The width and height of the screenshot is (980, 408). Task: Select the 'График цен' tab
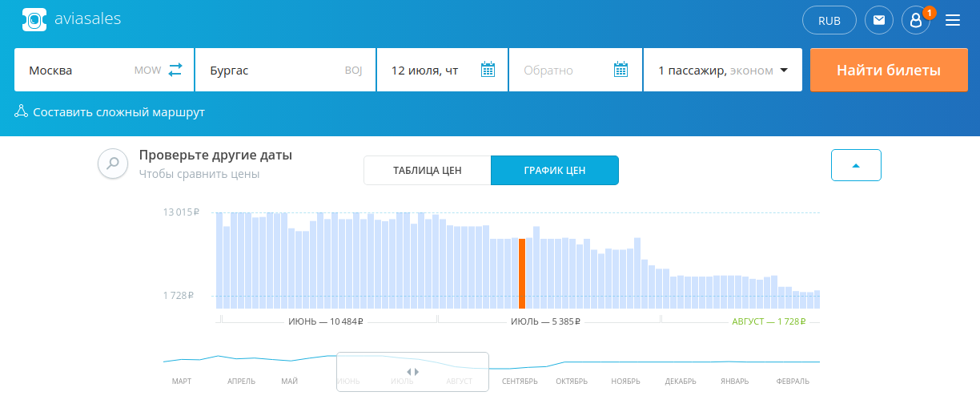(554, 170)
